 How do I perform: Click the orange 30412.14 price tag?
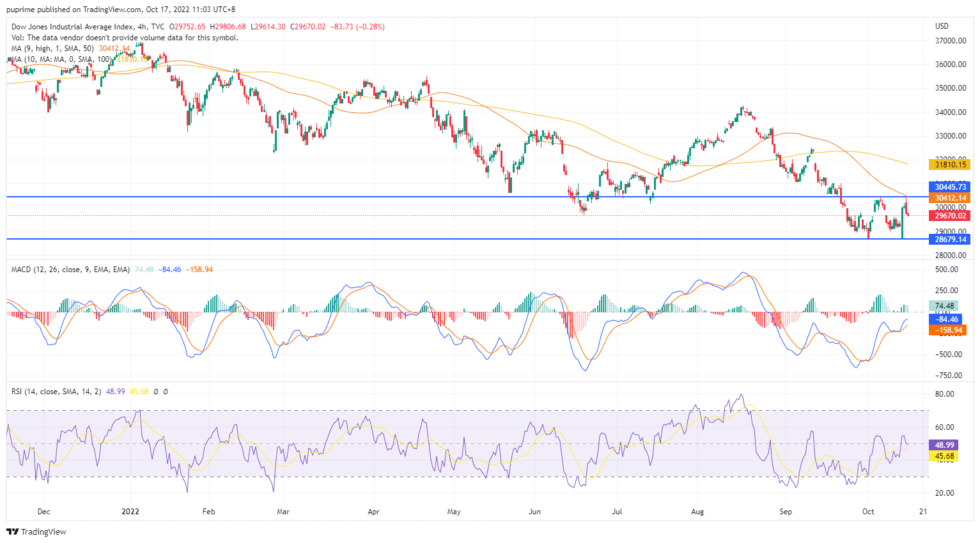[x=949, y=198]
